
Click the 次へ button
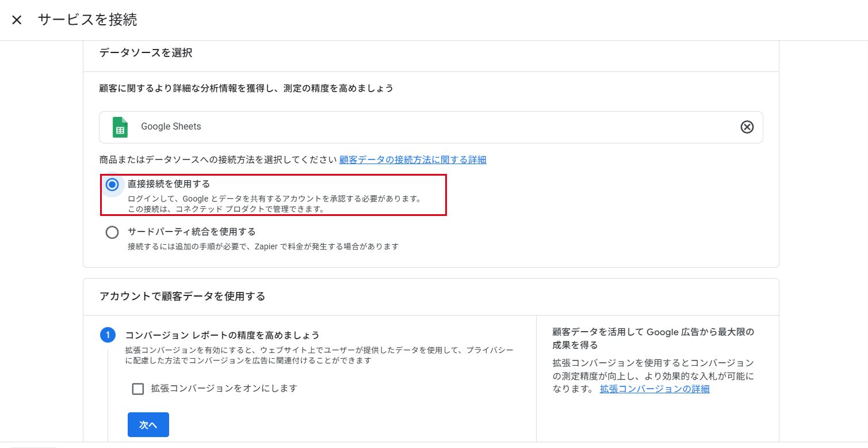[x=148, y=425]
